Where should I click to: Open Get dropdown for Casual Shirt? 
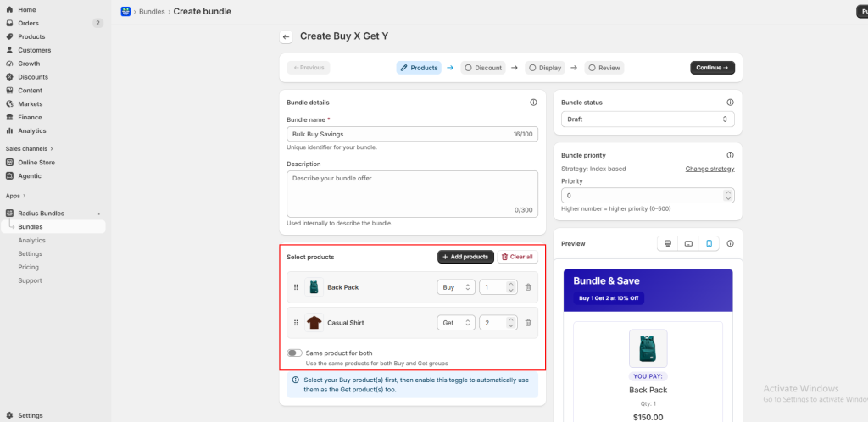pos(455,323)
